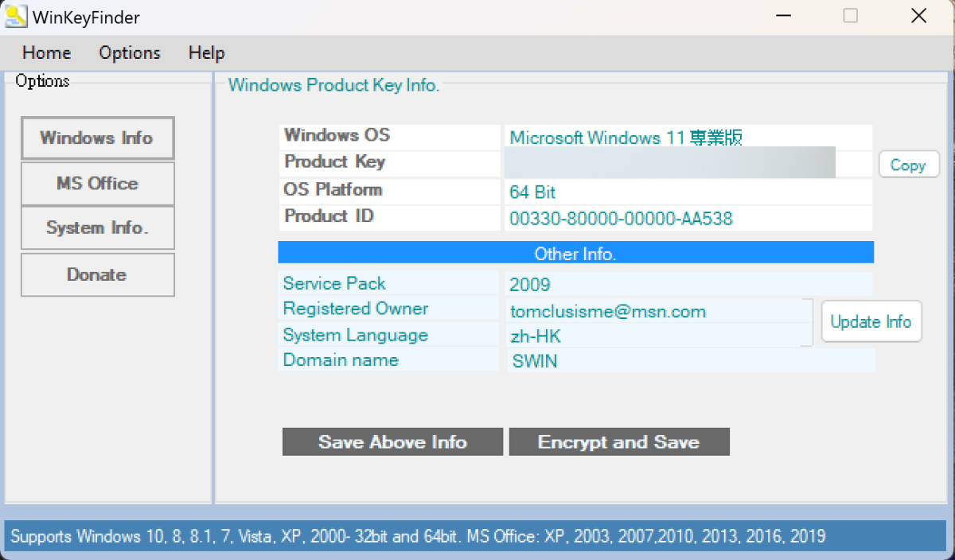Switch to the MS Office section
This screenshot has width=955, height=560.
tap(97, 184)
